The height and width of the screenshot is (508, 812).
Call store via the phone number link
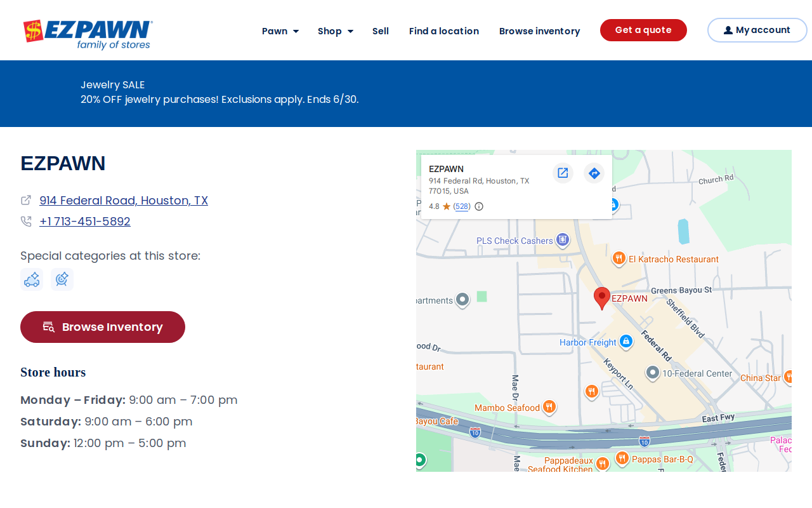[85, 222]
